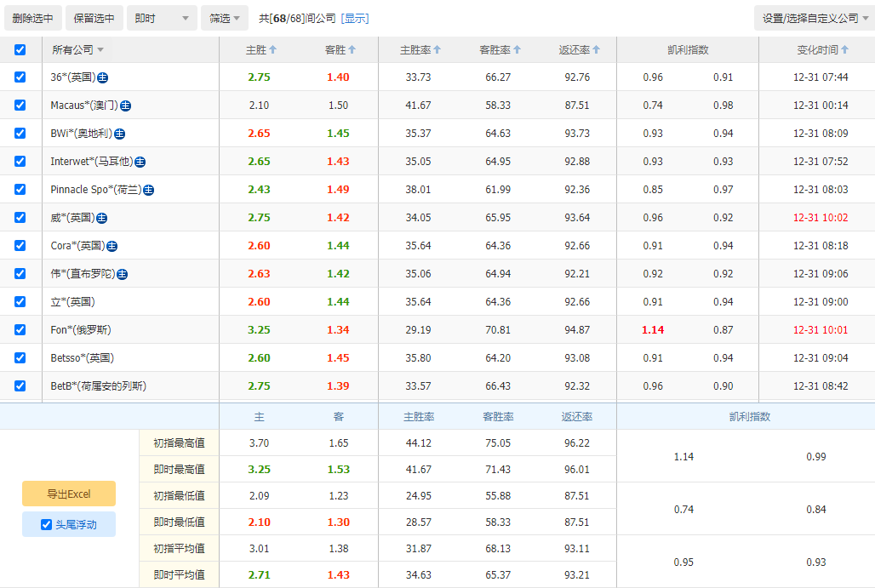Click the 主 icon beside Pinnacle Spo*(荷兰)
Screen dimensions: 875x588
149,190
